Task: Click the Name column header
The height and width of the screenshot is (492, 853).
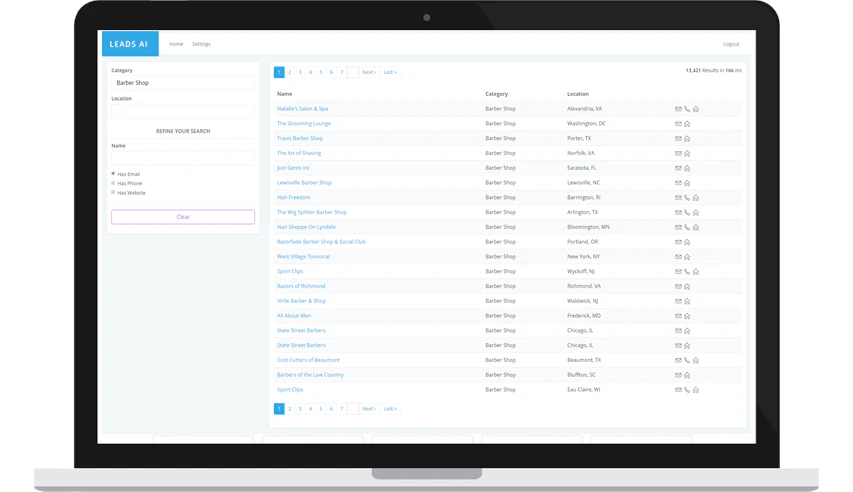Action: click(285, 94)
